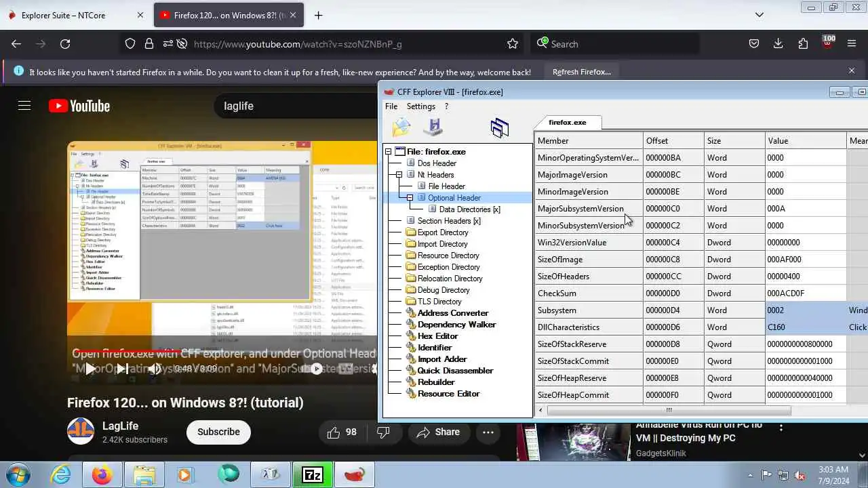Viewport: 868px width, 488px height.
Task: Open a new Firefox tab
Action: coord(318,15)
